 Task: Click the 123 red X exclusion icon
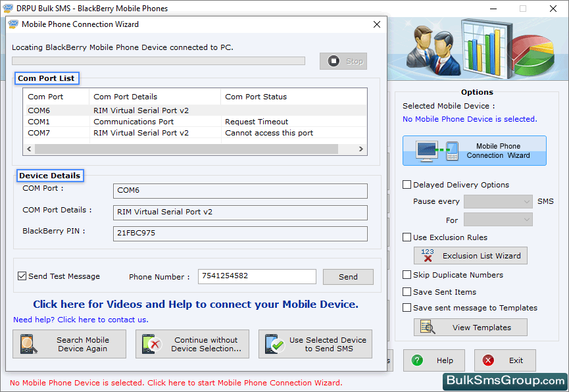click(x=428, y=255)
